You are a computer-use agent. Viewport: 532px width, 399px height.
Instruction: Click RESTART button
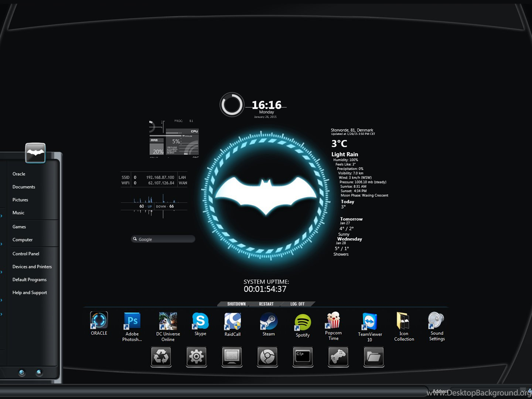click(266, 304)
